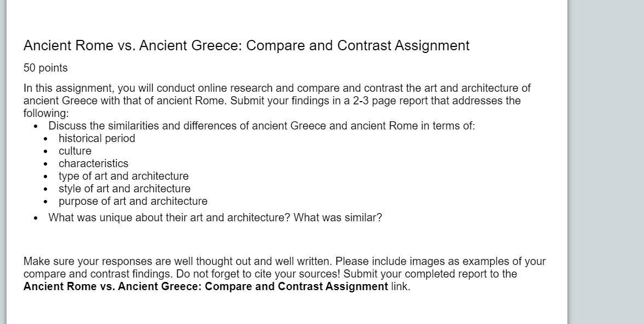Select the "culture" list item

click(x=75, y=151)
